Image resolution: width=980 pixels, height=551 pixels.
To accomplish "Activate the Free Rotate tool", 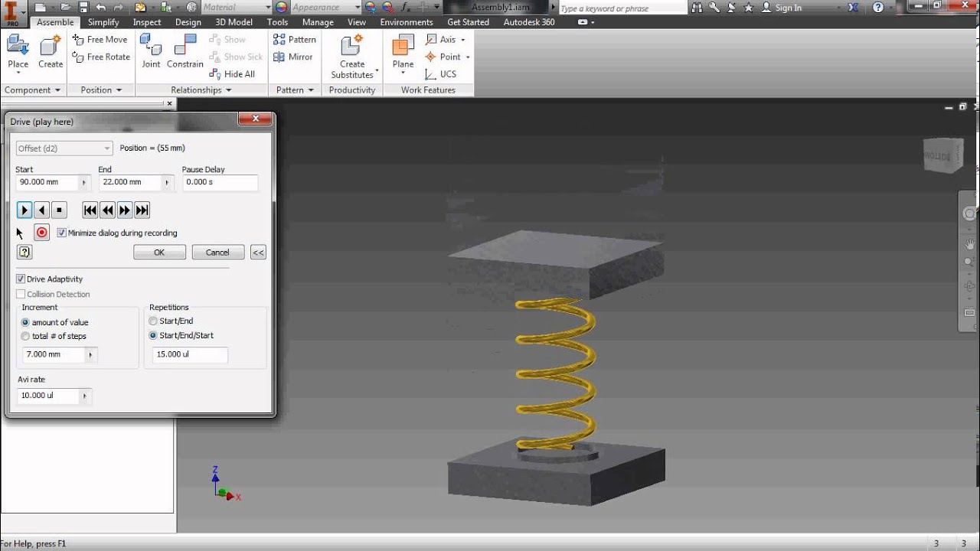I will pos(102,57).
